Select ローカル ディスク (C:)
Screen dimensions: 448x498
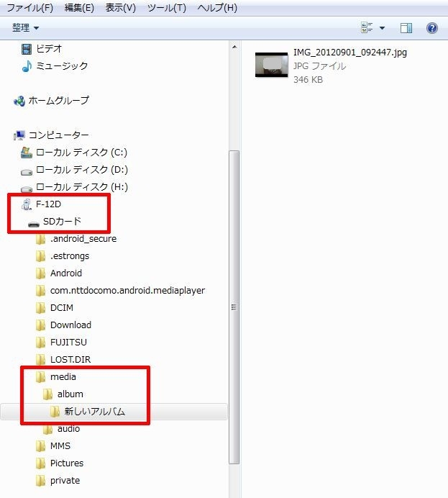pyautogui.click(x=81, y=153)
